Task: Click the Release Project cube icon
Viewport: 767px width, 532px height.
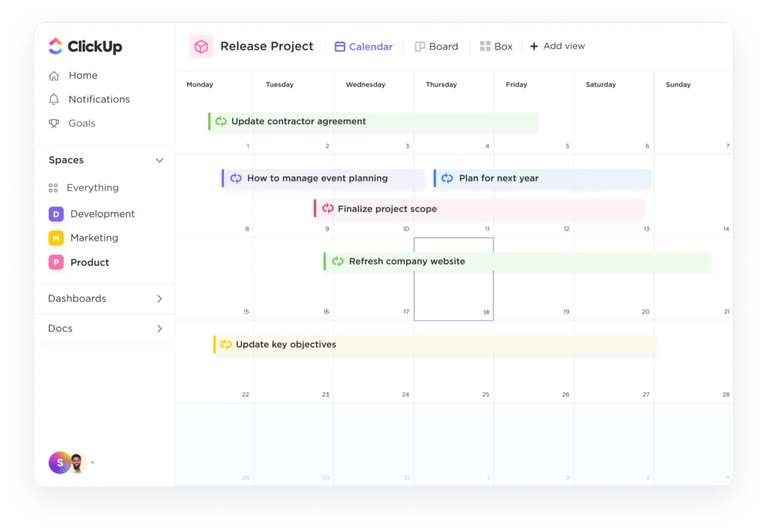Action: (202, 47)
